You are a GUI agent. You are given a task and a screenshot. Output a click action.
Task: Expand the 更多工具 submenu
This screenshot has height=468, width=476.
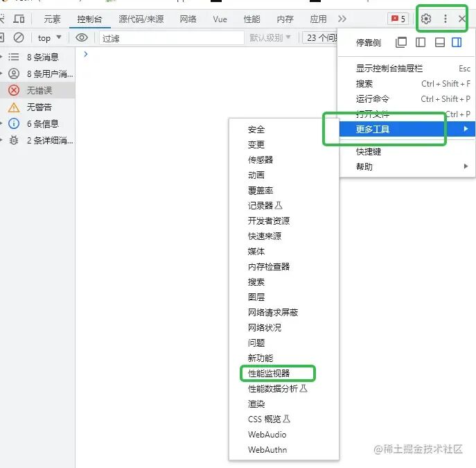tap(407, 129)
